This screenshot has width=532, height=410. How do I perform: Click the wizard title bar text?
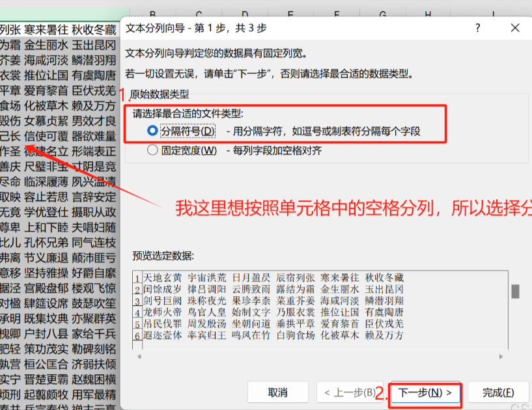(195, 28)
